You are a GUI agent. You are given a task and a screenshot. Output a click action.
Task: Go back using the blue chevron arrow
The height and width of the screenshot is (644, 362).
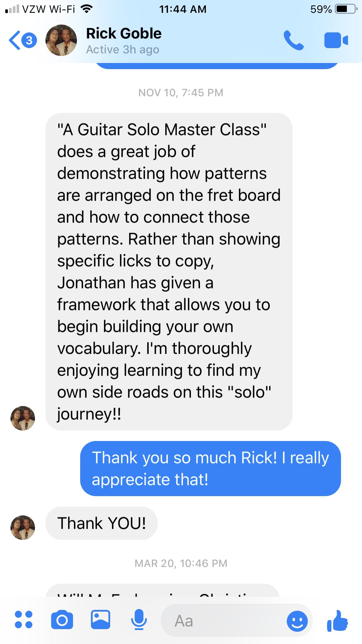[x=15, y=40]
